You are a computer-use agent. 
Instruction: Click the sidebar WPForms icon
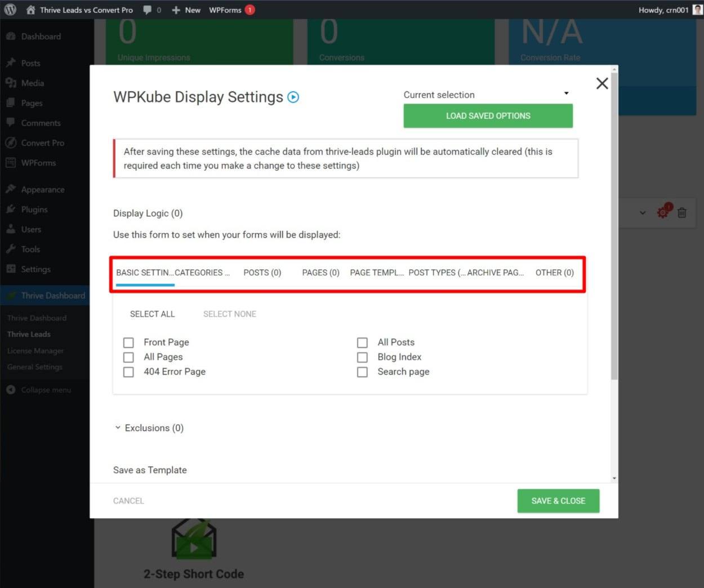pyautogui.click(x=11, y=163)
